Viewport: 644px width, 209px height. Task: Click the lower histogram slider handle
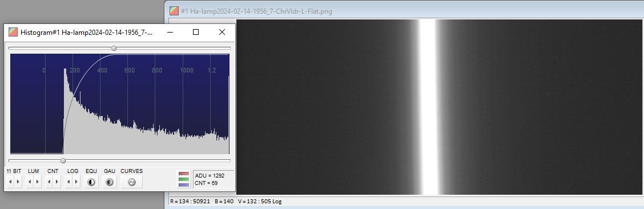(x=63, y=160)
